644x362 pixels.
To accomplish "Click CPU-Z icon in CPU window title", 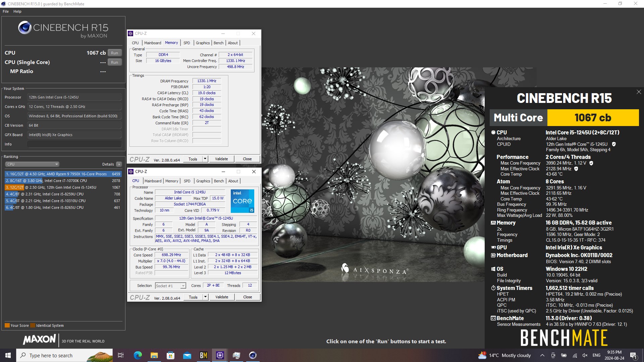I will 131,172.
